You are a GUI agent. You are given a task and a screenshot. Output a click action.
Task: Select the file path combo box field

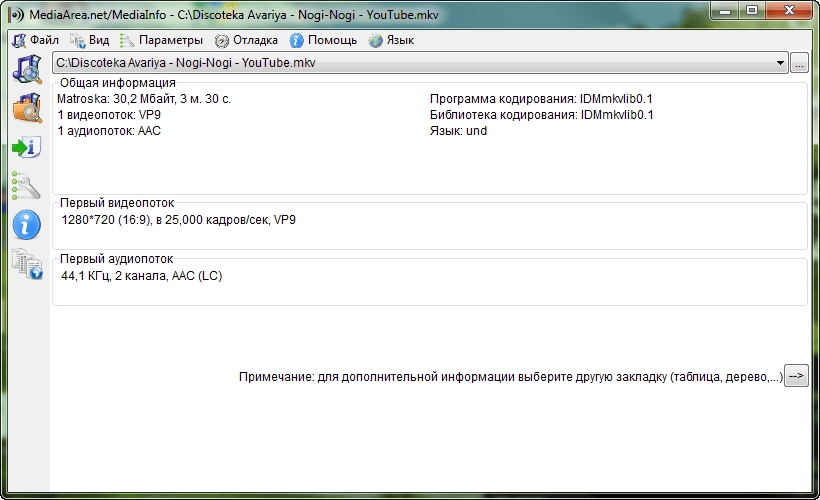tap(420, 63)
